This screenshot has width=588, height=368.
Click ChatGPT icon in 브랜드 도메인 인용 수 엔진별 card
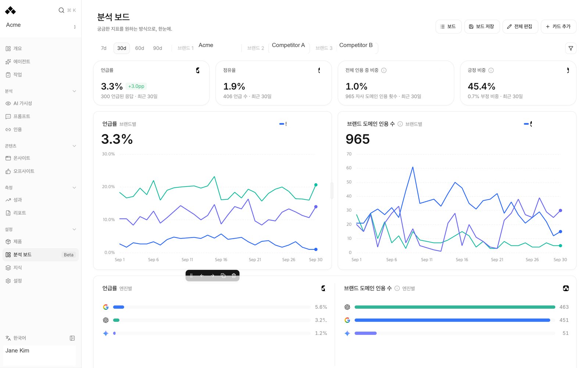(x=347, y=307)
